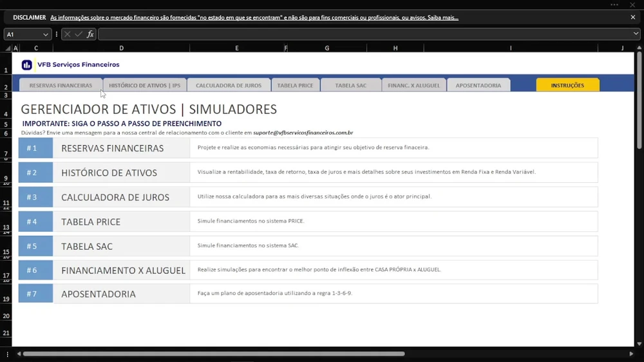Click 'Simule financiamentos no sistema PRICE.' text

coord(251,221)
